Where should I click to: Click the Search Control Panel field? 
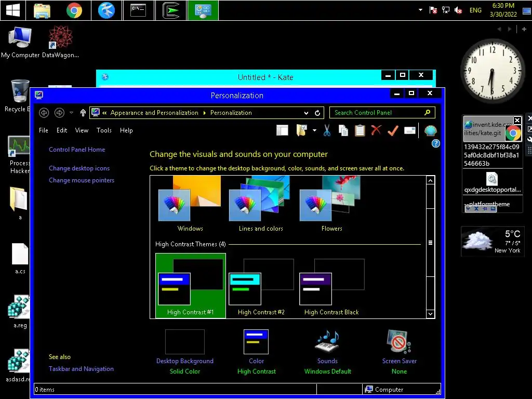click(x=382, y=113)
